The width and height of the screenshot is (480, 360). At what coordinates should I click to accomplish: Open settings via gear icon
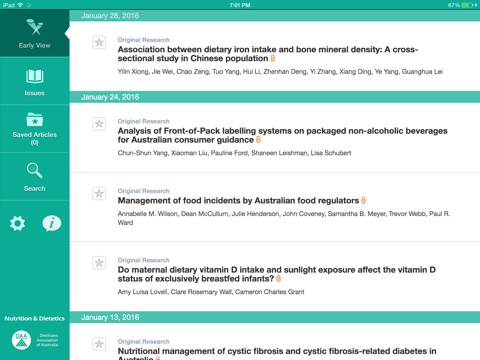coord(17,223)
